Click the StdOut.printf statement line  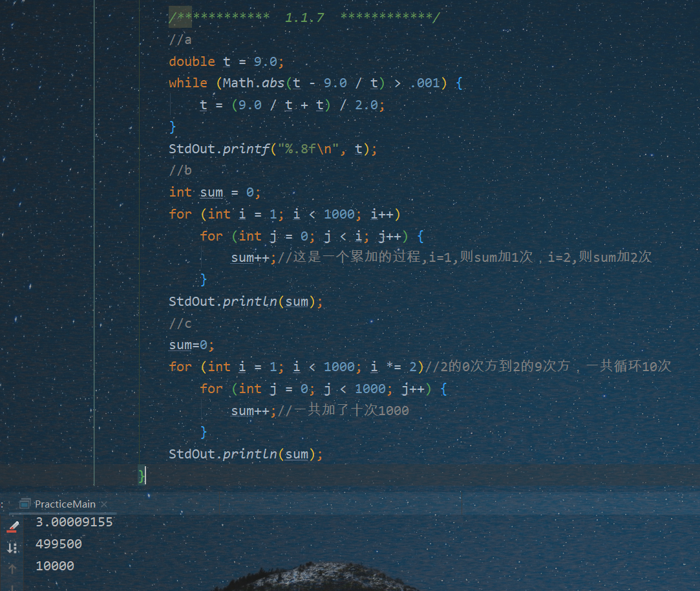pos(273,149)
